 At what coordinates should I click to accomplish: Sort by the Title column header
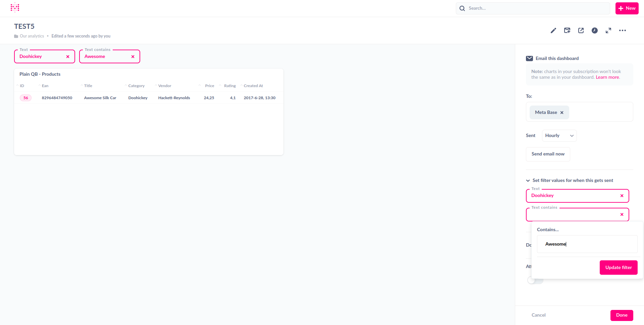88,86
